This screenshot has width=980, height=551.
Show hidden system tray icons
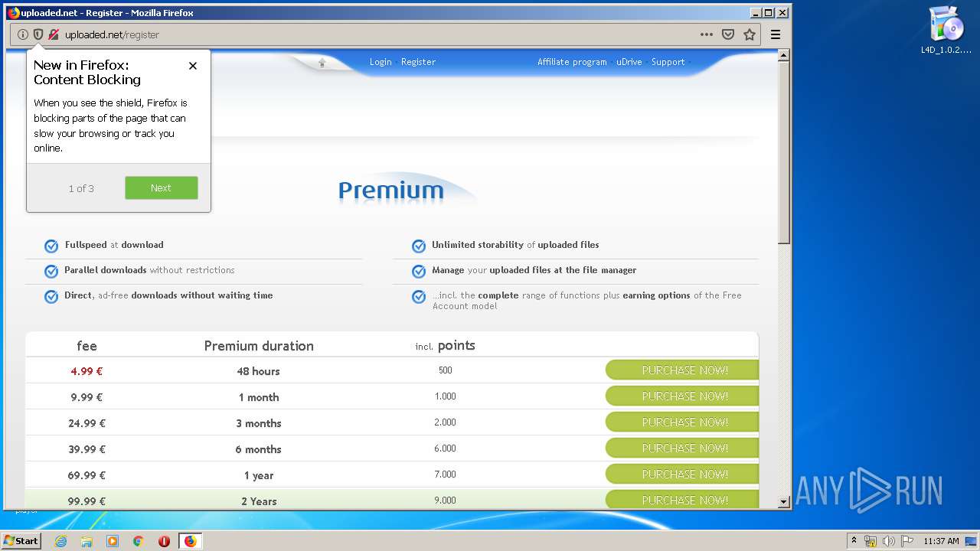(x=854, y=540)
